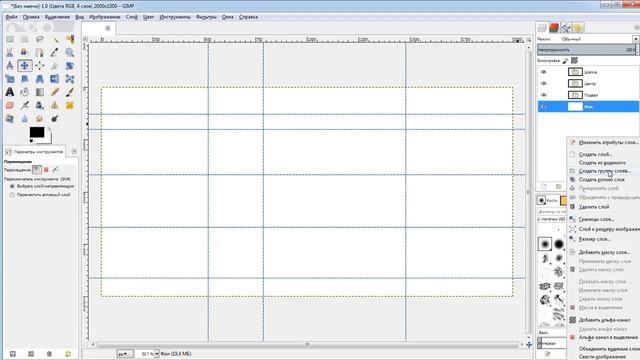Toggle visibility of the Подвал layer

543,95
